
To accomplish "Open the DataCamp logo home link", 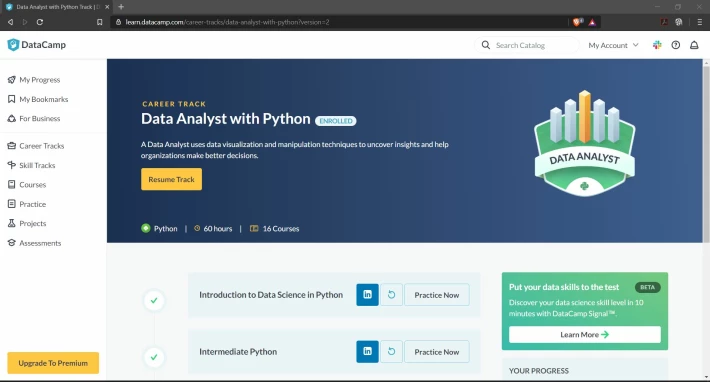I will coord(37,45).
